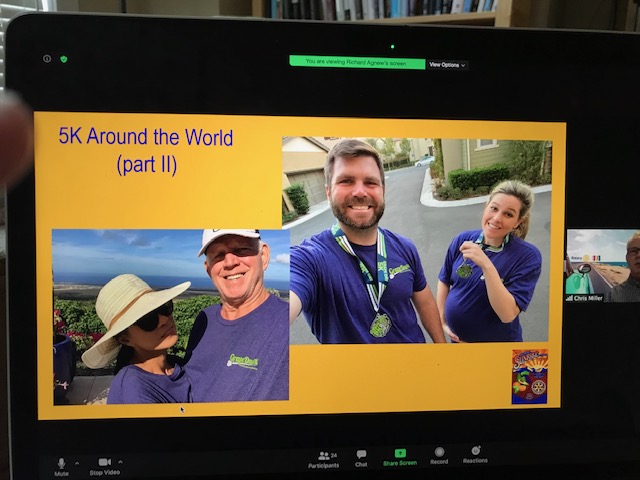The width and height of the screenshot is (640, 480).
Task: Click the green encryption shield icon
Action: 64,59
